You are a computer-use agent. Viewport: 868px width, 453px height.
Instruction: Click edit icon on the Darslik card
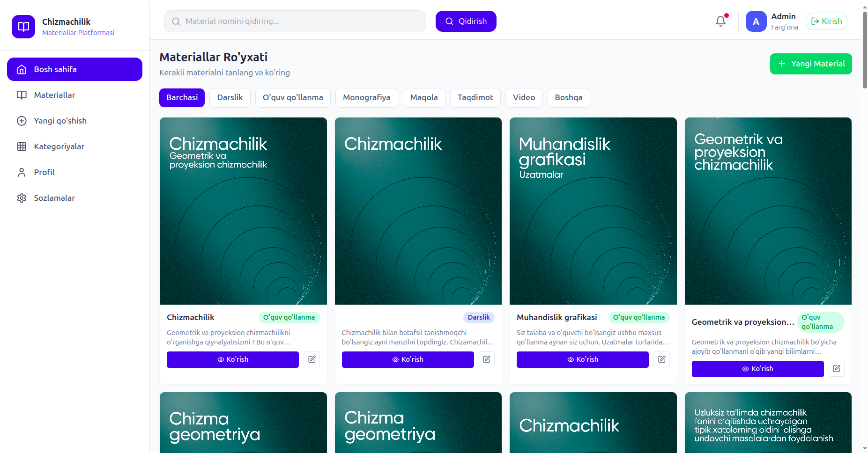point(487,359)
